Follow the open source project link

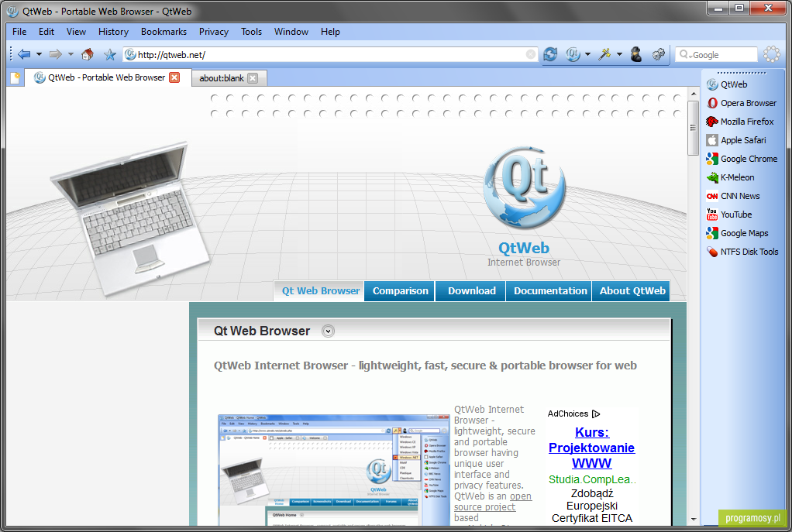click(x=492, y=502)
